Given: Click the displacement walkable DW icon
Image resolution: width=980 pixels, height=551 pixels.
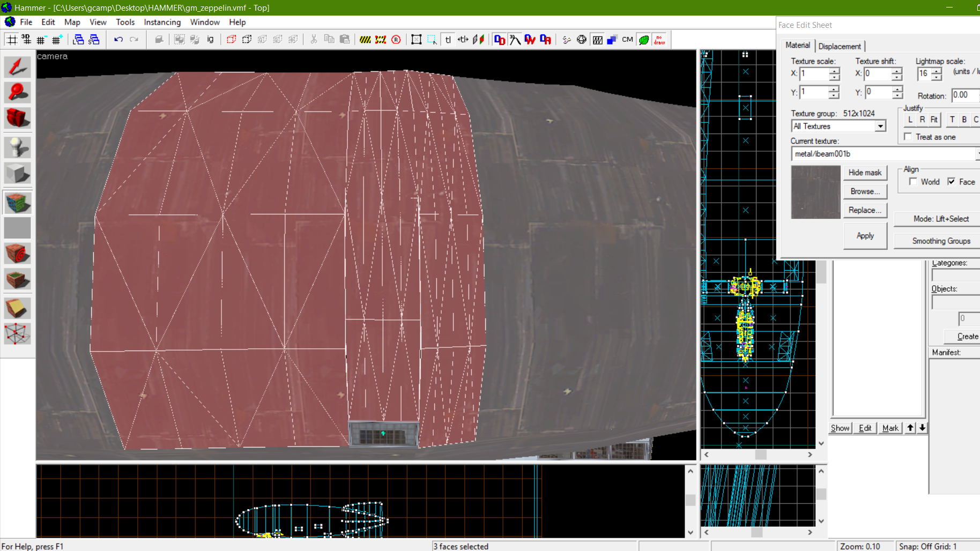Looking at the screenshot, I should point(530,40).
